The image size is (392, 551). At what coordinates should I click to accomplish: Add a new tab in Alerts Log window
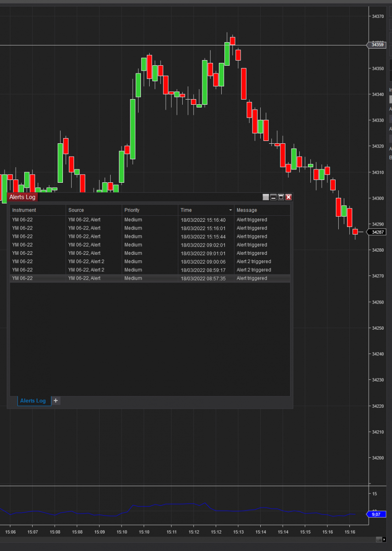(x=56, y=401)
